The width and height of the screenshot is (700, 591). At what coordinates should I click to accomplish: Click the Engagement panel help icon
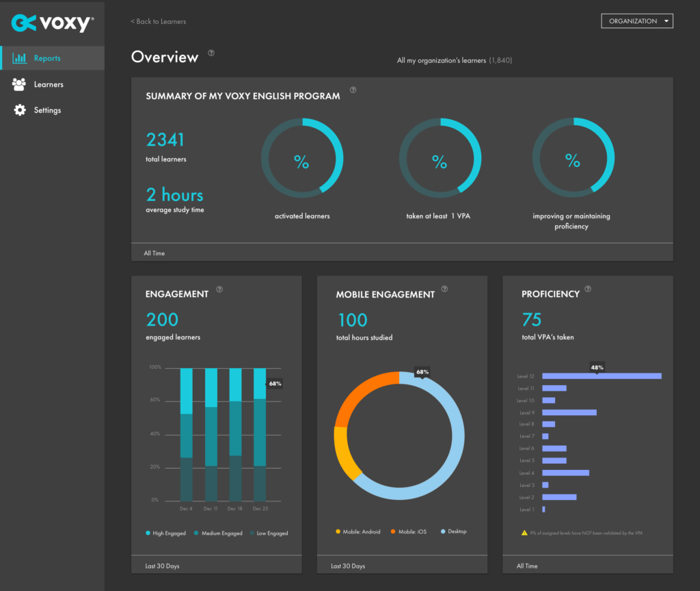(x=219, y=289)
